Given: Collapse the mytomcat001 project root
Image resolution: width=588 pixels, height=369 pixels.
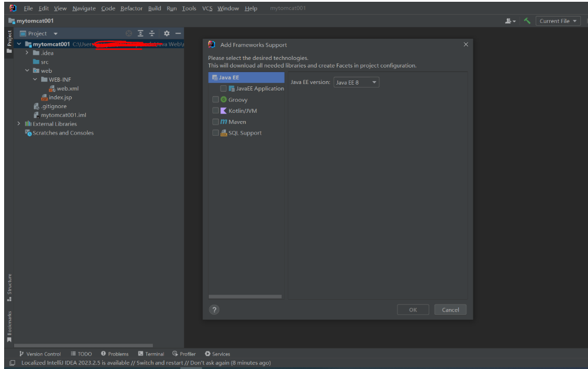Looking at the screenshot, I should coord(19,44).
